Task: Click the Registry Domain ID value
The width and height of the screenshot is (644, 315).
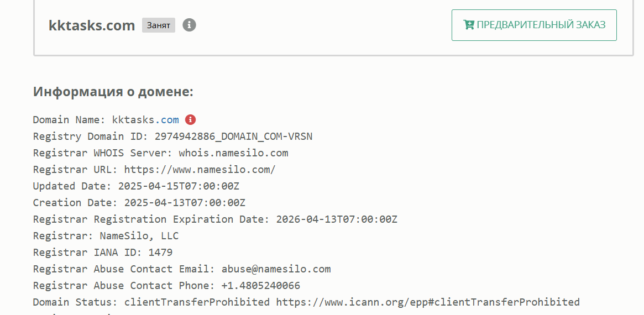Action: (233, 136)
